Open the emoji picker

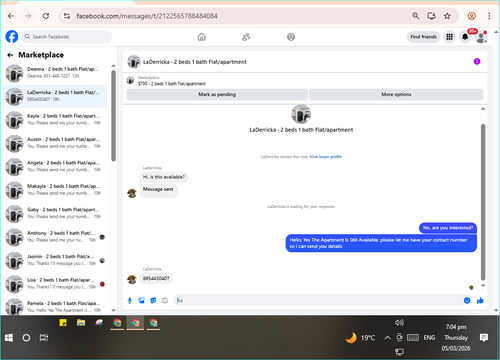(x=467, y=301)
